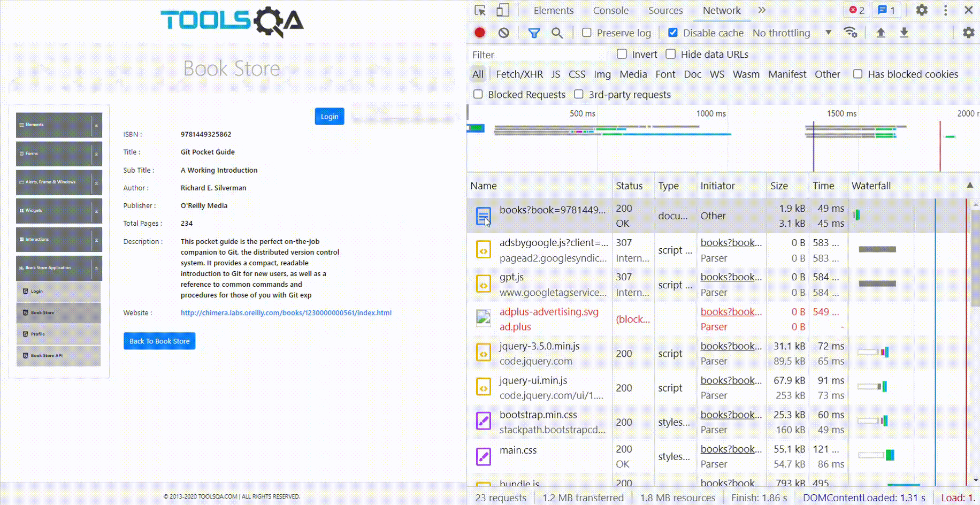The width and height of the screenshot is (980, 505).
Task: Click the gpt.js waterfall bar
Action: (x=877, y=284)
